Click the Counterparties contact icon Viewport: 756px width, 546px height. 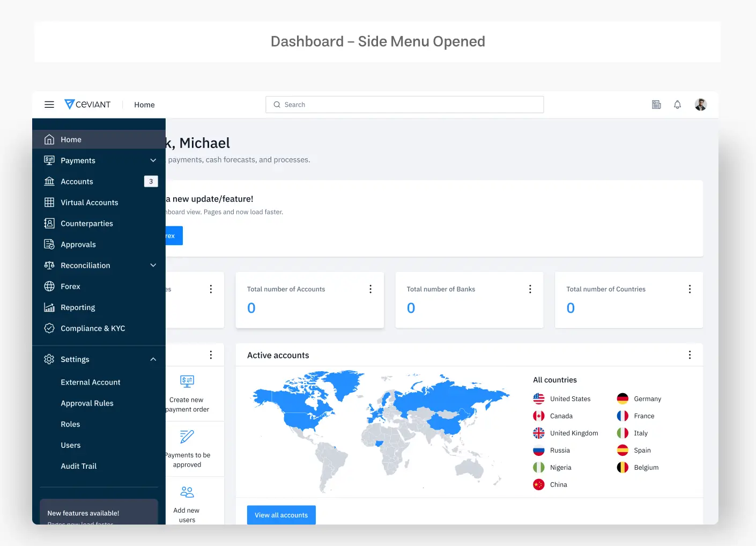(x=49, y=223)
